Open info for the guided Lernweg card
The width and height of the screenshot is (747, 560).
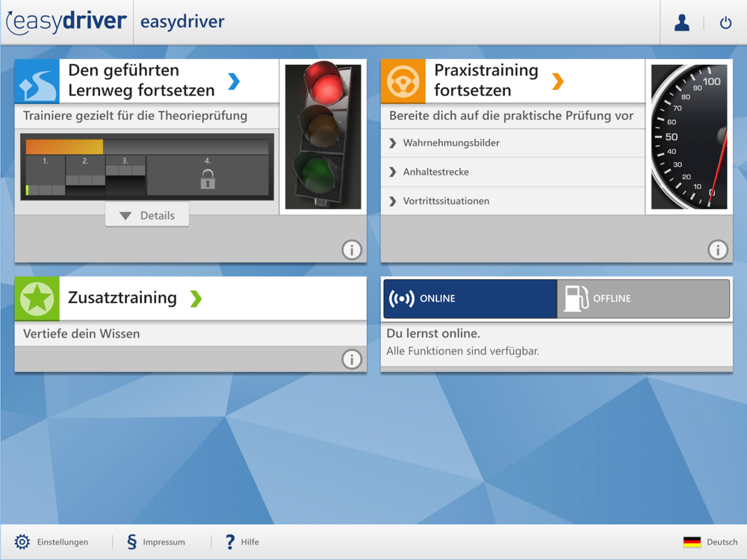(x=352, y=249)
